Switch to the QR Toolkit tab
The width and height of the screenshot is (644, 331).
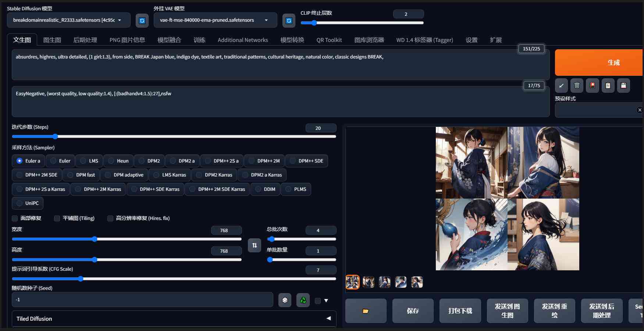[x=329, y=40]
